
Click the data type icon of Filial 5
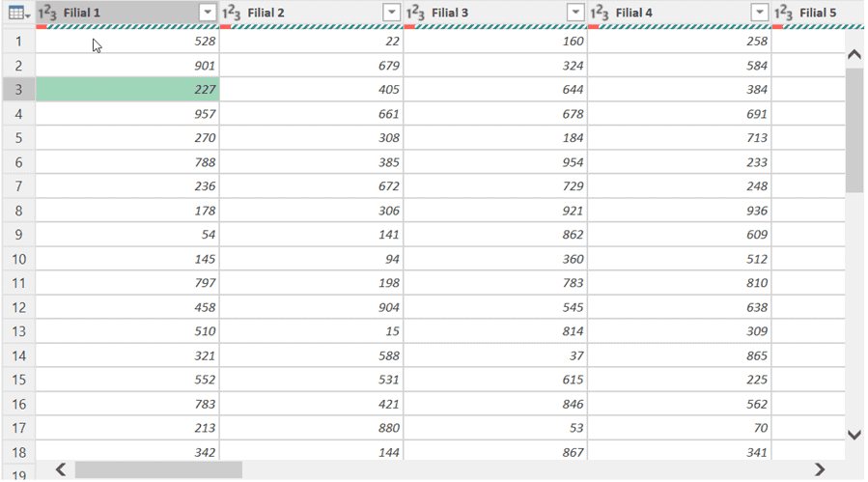coord(783,13)
